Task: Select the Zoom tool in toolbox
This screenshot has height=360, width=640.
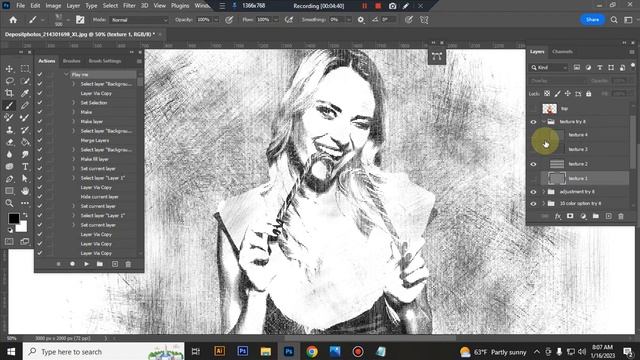Action: [9, 203]
